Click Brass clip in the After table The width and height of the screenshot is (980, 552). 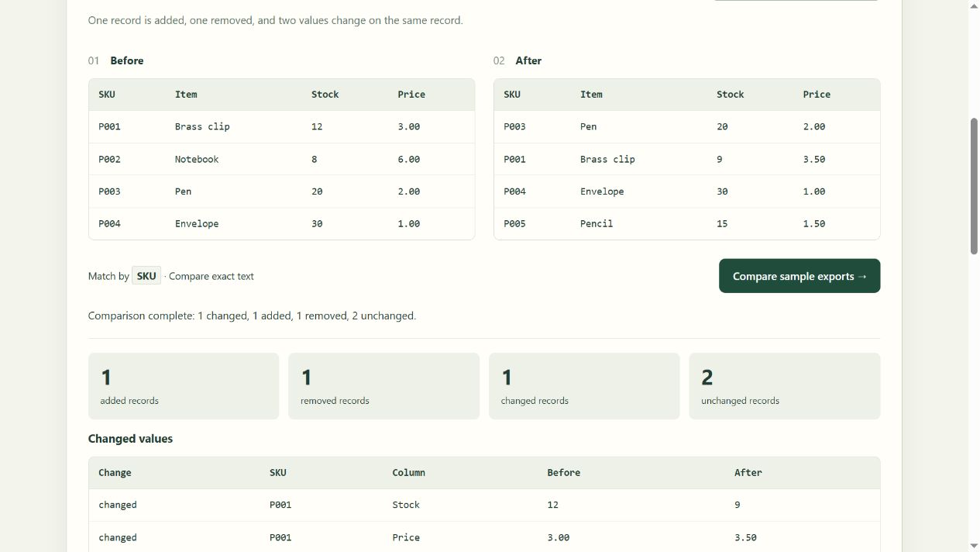(x=607, y=159)
